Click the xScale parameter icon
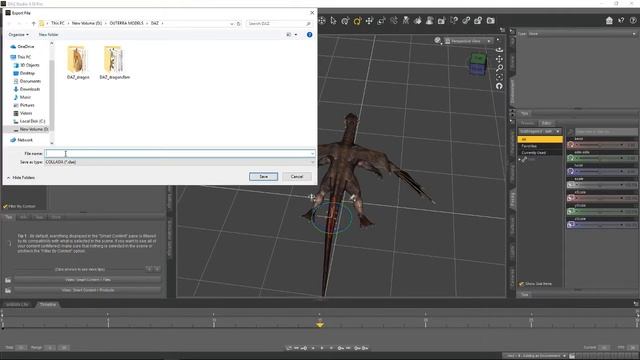The width and height of the screenshot is (640, 360). (x=571, y=198)
